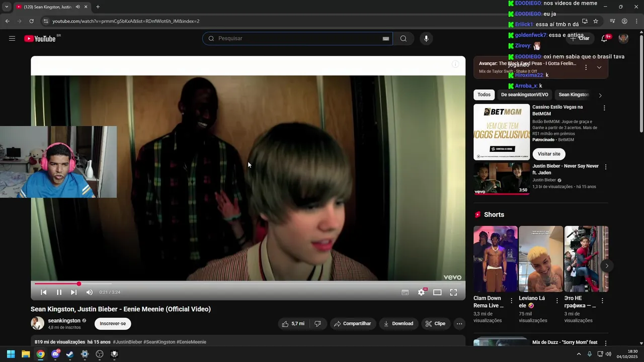The width and height of the screenshot is (644, 362).
Task: Select the De seankingstonVEVO chip
Action: [524, 95]
